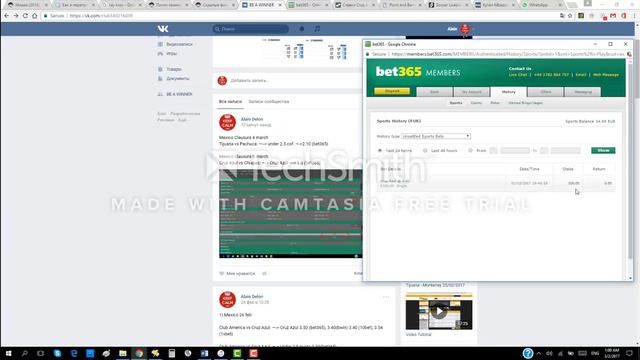The height and width of the screenshot is (360, 640).
Task: Open taskbar search magnifier
Action: point(24,353)
